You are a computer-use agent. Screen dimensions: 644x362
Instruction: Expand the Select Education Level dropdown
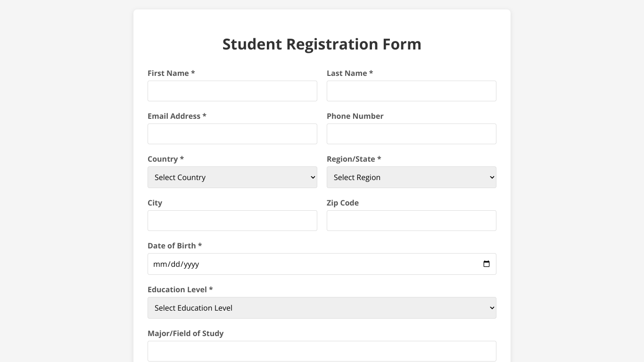[322, 308]
